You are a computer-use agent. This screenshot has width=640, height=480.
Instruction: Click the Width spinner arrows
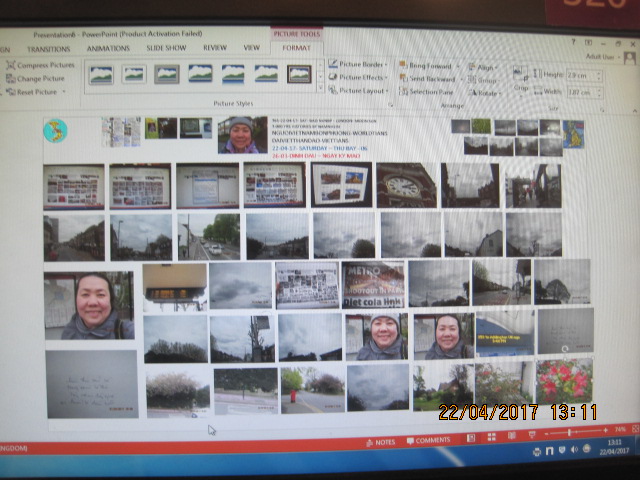pyautogui.click(x=600, y=93)
